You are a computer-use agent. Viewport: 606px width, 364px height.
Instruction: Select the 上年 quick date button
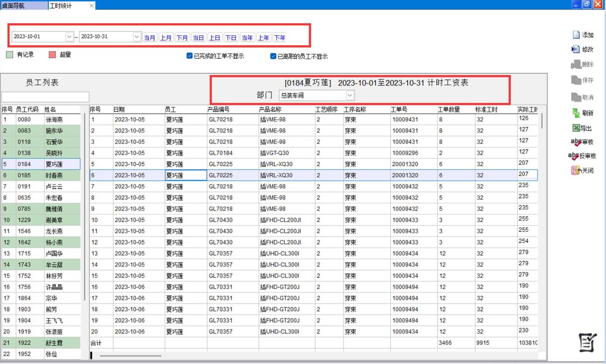[x=263, y=38]
